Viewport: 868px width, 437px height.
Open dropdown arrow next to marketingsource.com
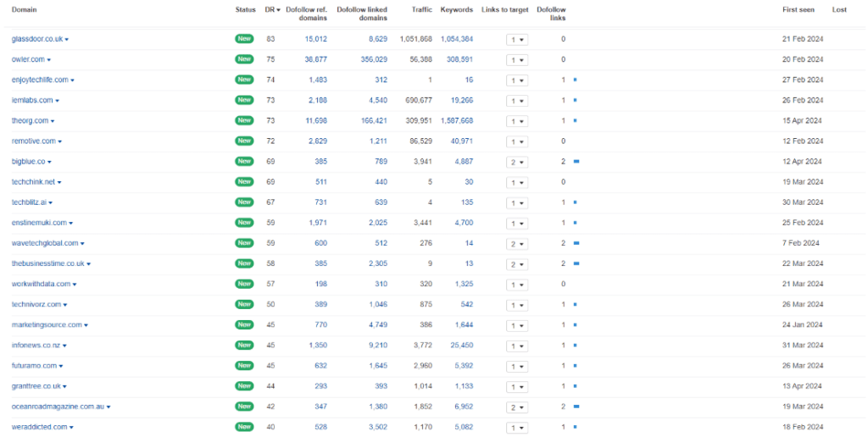coord(86,326)
